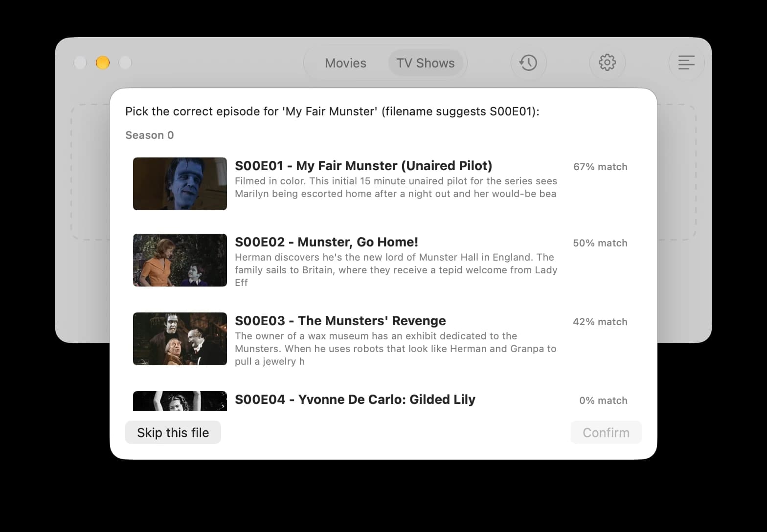This screenshot has width=767, height=532.
Task: Click description about wax museum owner
Action: click(396, 349)
